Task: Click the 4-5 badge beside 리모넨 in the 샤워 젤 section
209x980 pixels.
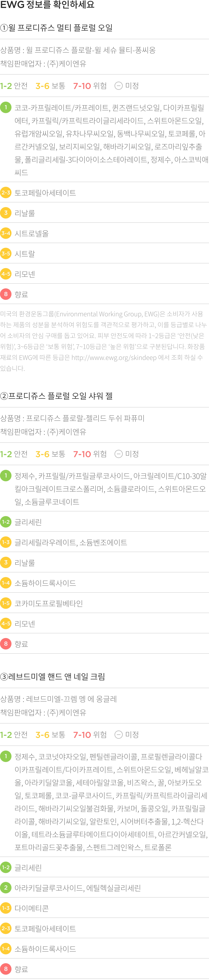Action: [6, 624]
